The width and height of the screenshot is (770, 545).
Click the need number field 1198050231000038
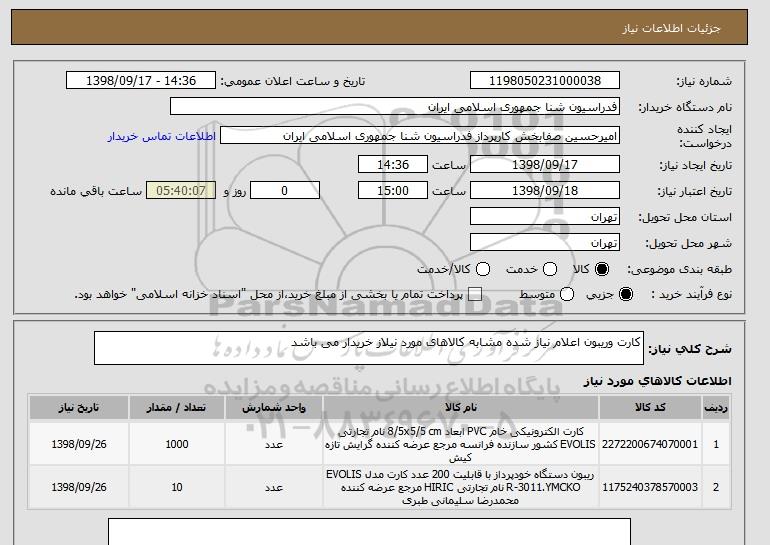click(x=545, y=81)
